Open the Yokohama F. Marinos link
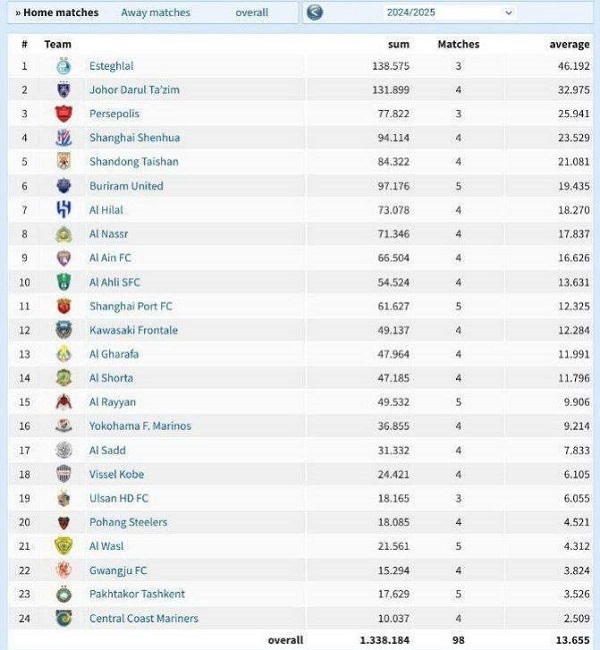The width and height of the screenshot is (600, 650). (140, 426)
